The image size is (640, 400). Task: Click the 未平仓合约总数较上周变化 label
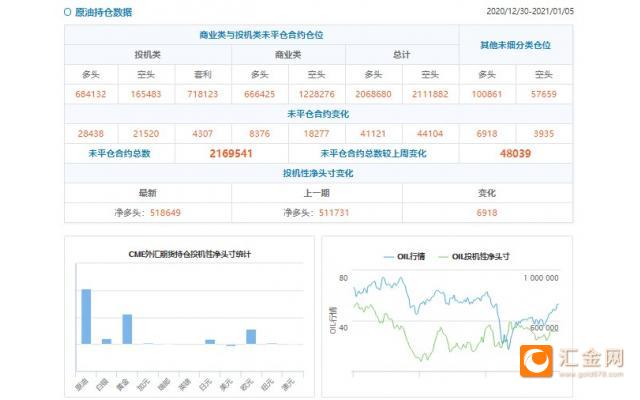(373, 153)
